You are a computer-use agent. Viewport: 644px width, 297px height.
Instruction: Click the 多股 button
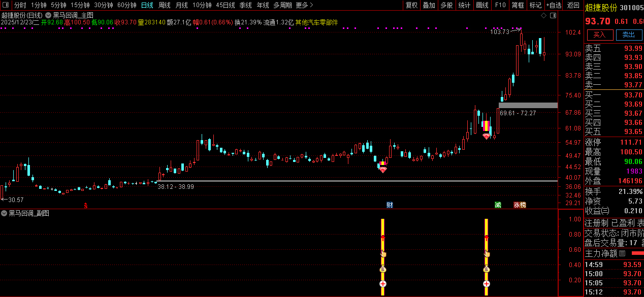coord(447,5)
